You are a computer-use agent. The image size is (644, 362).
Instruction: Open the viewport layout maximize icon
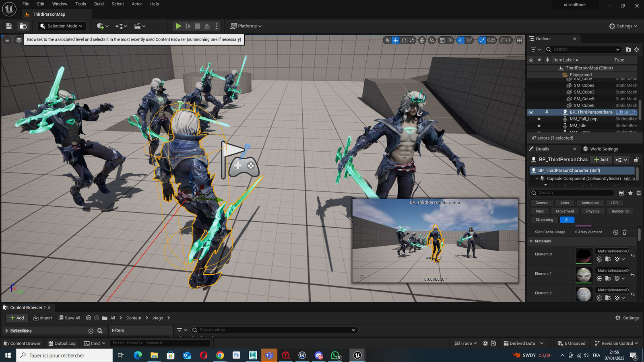[520, 40]
